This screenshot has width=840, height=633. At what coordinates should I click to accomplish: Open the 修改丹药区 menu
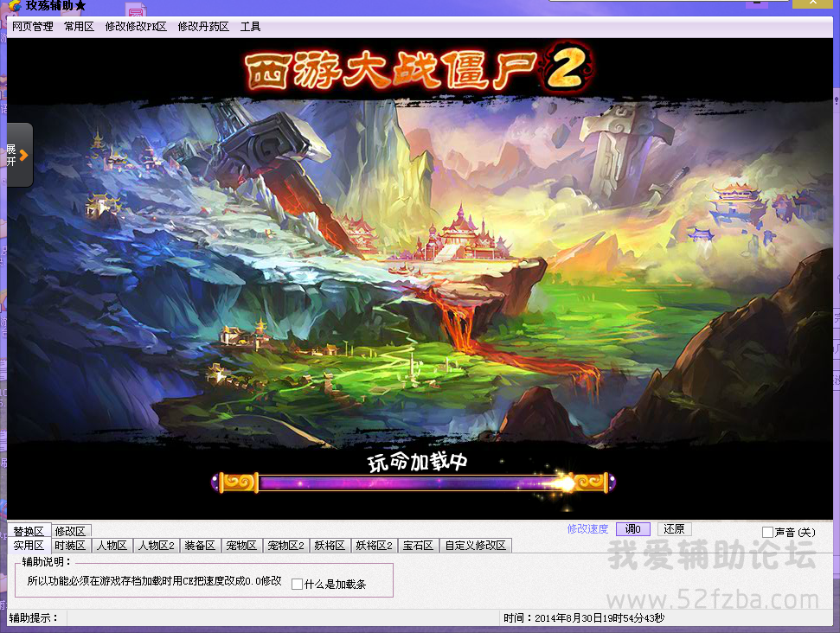203,26
